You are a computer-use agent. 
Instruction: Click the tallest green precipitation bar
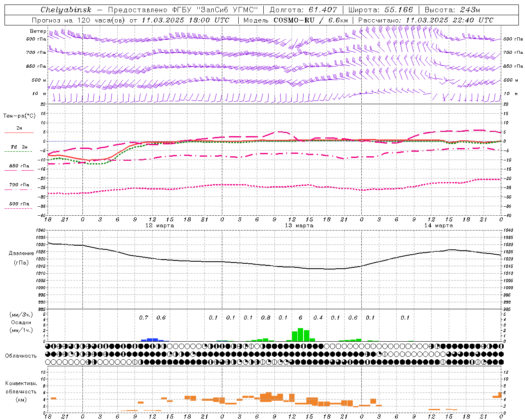pyautogui.click(x=301, y=335)
